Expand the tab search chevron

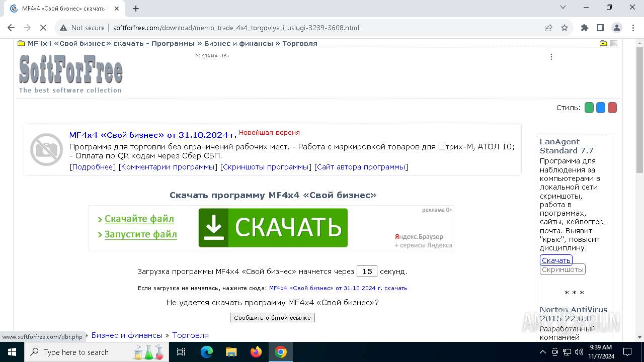click(563, 7)
